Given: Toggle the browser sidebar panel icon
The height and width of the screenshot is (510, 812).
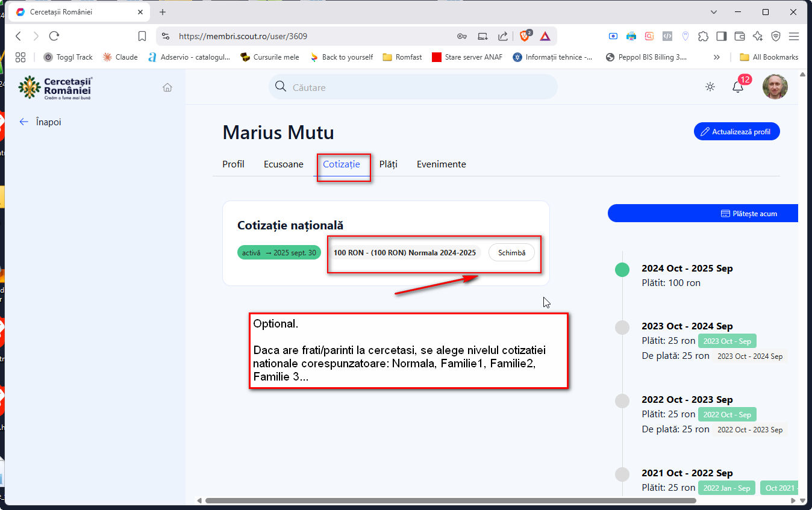Looking at the screenshot, I should 721,36.
